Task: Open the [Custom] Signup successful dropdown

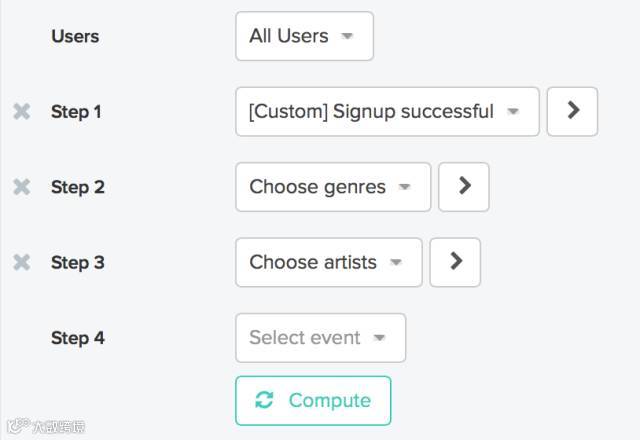Action: 387,111
